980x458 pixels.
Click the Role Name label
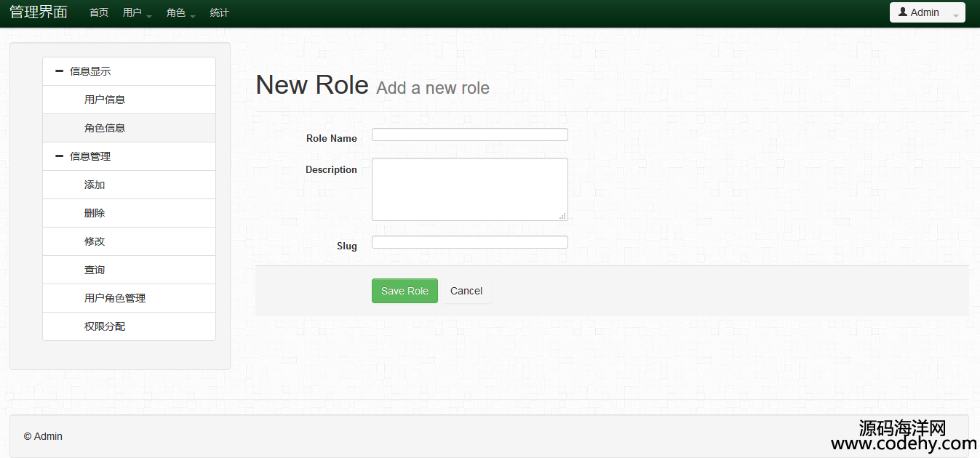pos(332,138)
